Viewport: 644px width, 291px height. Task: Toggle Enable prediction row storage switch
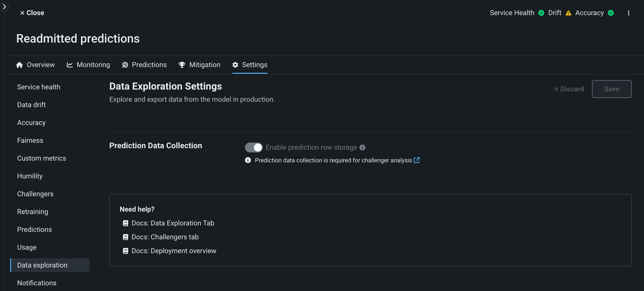253,147
